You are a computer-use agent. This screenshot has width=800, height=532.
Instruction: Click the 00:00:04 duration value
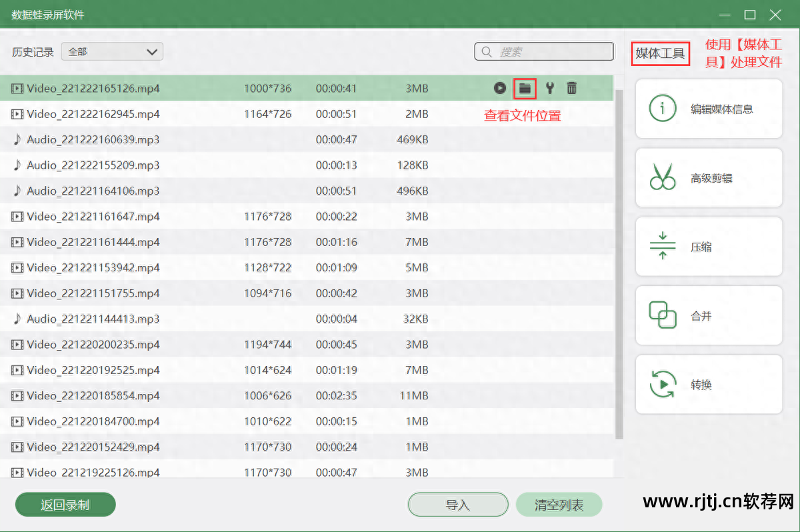337,319
